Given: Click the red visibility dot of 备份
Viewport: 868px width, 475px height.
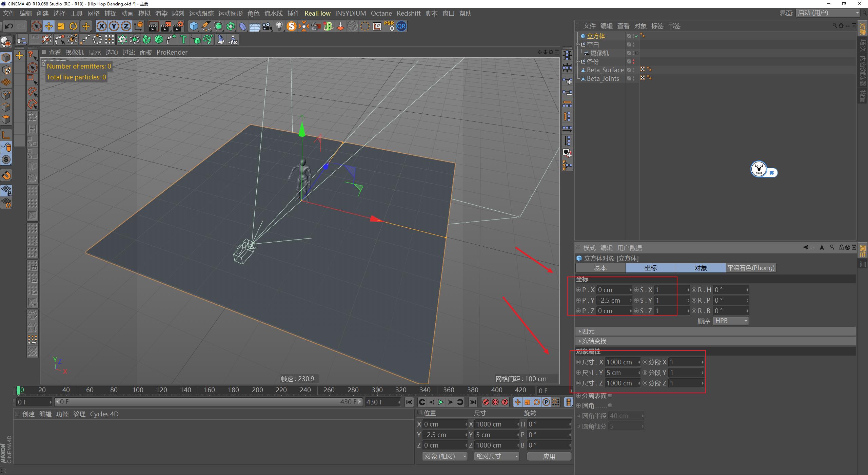Looking at the screenshot, I should (633, 61).
